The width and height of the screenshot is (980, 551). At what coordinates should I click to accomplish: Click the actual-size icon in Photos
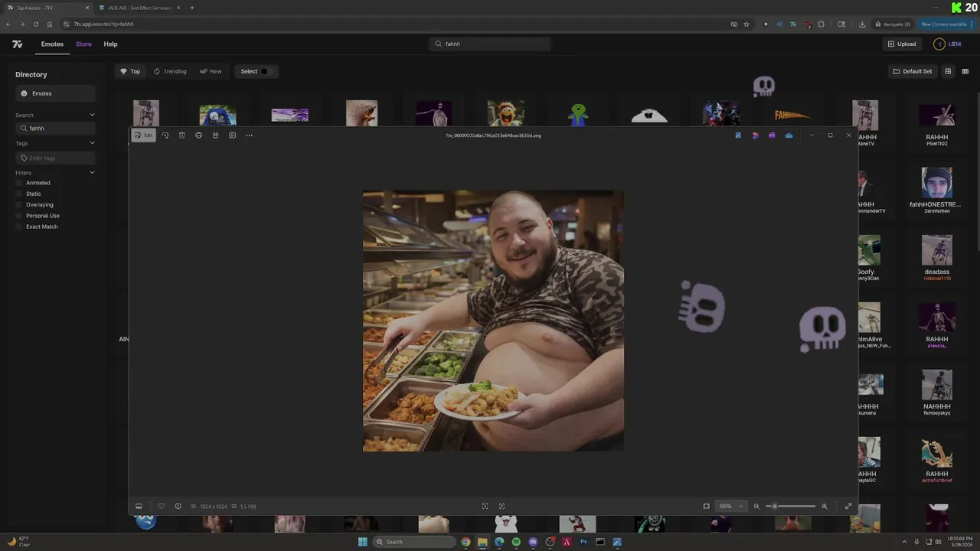pyautogui.click(x=501, y=506)
